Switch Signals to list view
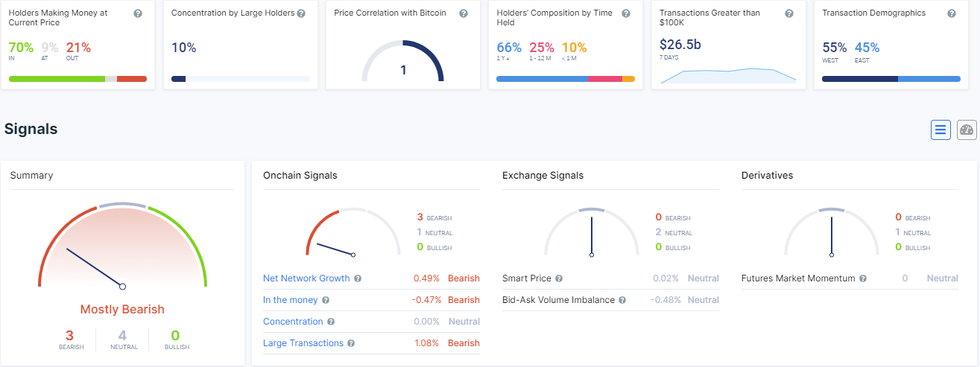This screenshot has width=980, height=367. click(x=941, y=130)
